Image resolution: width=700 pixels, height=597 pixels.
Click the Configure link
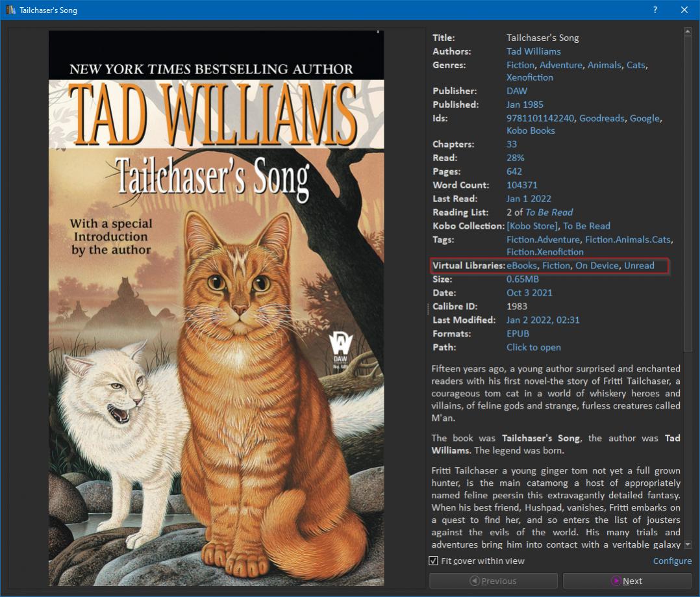click(672, 561)
